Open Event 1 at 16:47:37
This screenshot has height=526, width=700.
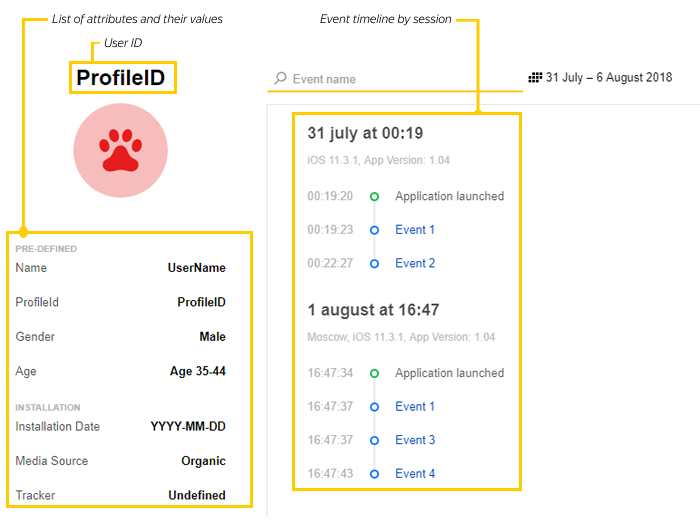click(x=415, y=406)
